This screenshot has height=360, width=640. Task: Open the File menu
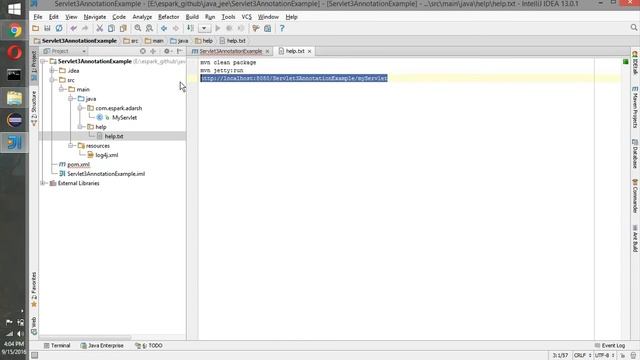point(38,17)
